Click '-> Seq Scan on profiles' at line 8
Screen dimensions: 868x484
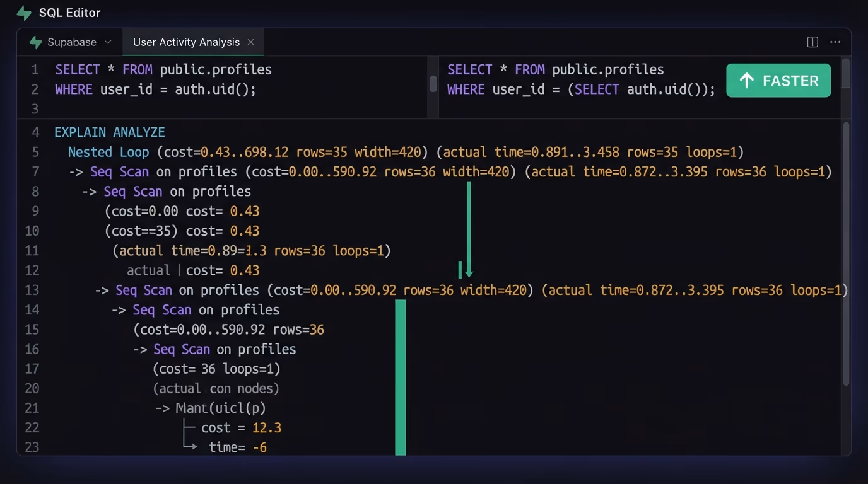point(167,192)
